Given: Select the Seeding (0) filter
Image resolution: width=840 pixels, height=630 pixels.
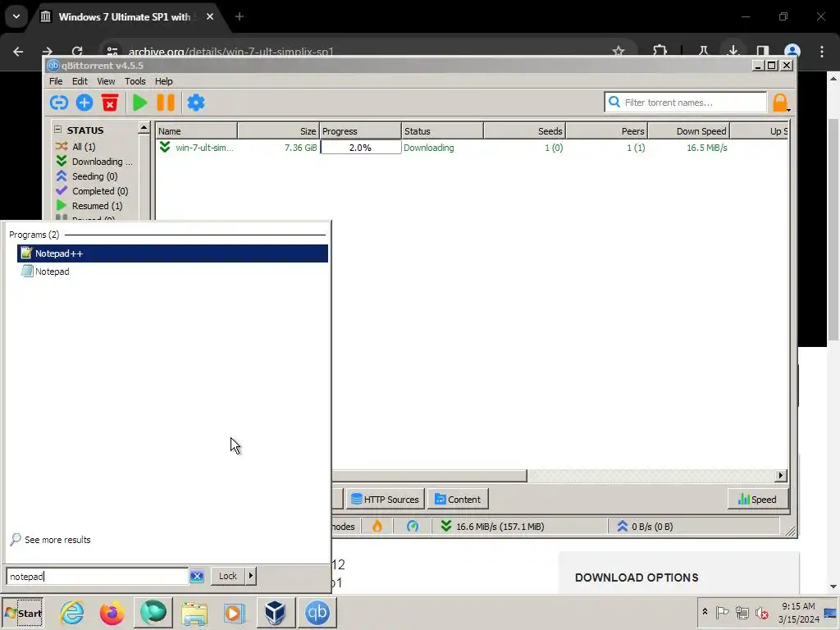Looking at the screenshot, I should [86, 176].
